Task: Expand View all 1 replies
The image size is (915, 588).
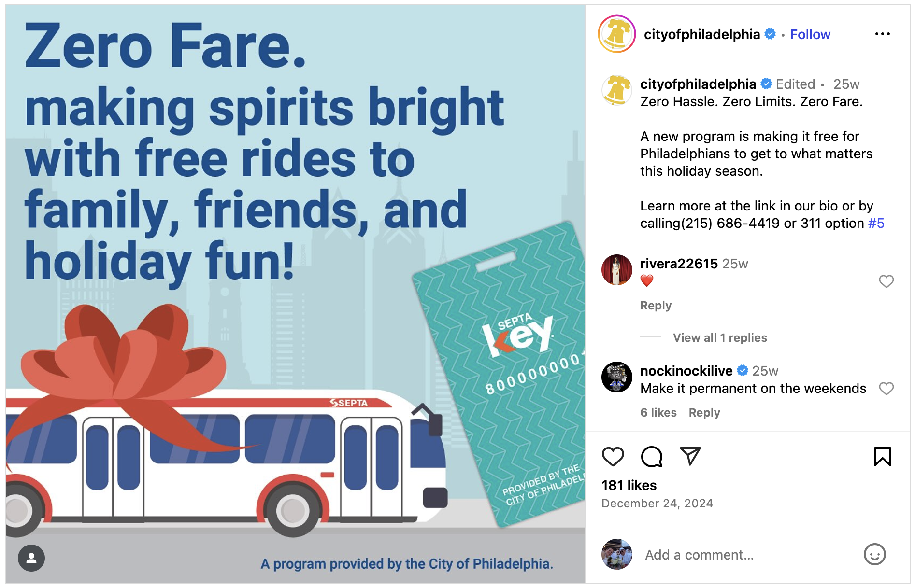Action: tap(720, 337)
